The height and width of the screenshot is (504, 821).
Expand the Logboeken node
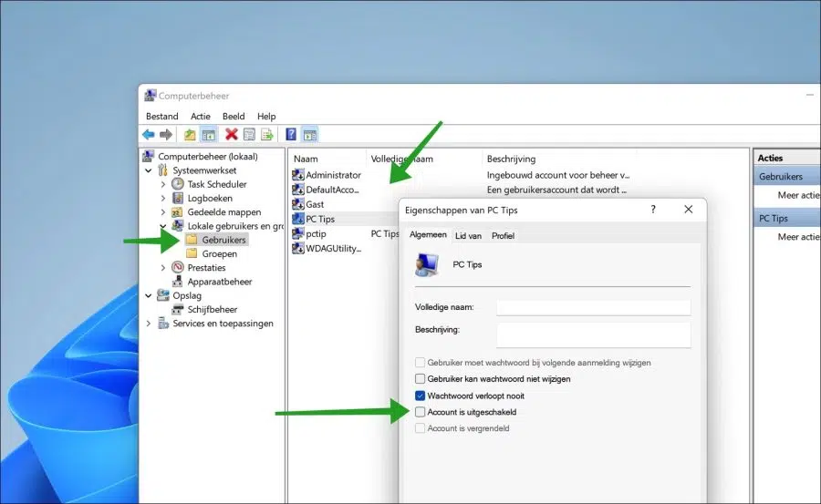click(x=163, y=198)
